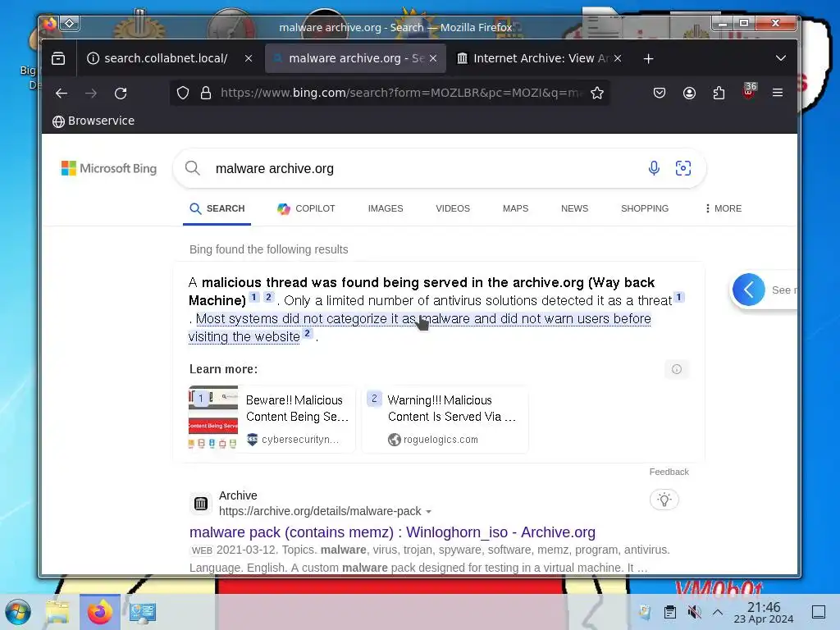The height and width of the screenshot is (630, 840).
Task: Close the malware archive.org search tab
Action: pos(433,58)
